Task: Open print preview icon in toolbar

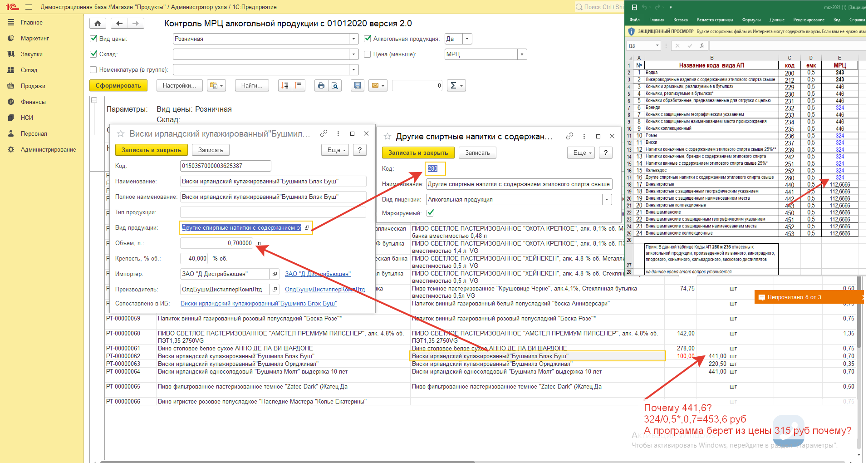Action: 335,85
